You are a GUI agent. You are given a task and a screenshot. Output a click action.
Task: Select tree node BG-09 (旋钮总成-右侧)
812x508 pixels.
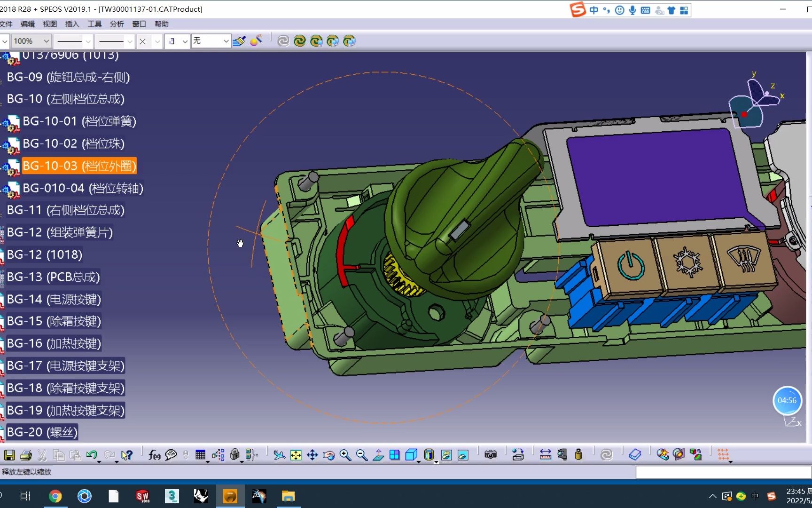click(x=68, y=77)
